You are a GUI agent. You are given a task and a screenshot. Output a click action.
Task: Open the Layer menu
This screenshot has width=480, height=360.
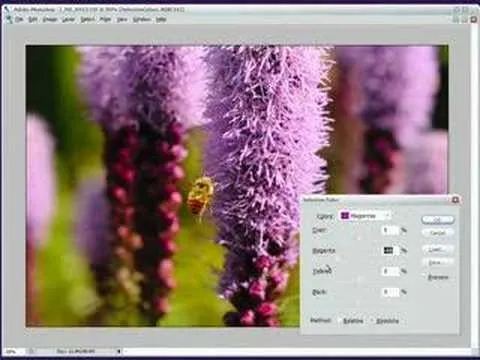[x=68, y=20]
